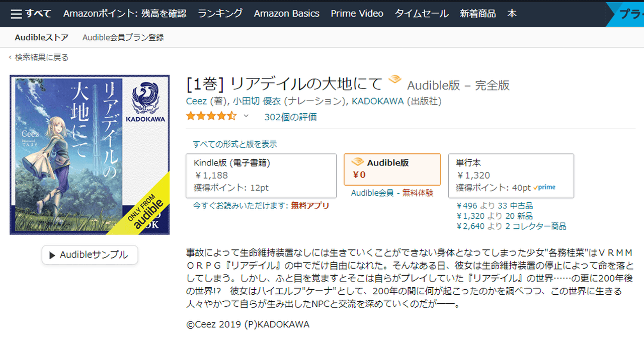This screenshot has height=339, width=644.
Task: Click the Audible logo beside the title
Action: tap(394, 80)
